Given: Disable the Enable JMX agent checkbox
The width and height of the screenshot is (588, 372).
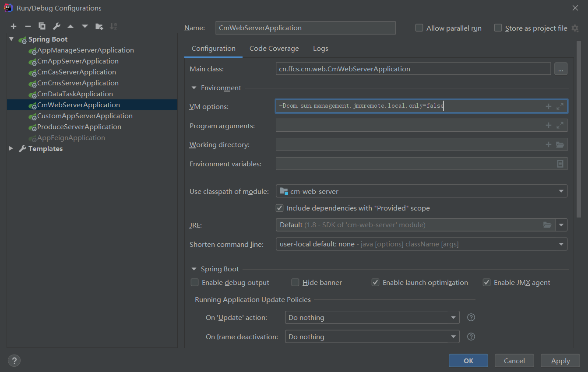Looking at the screenshot, I should (x=486, y=282).
